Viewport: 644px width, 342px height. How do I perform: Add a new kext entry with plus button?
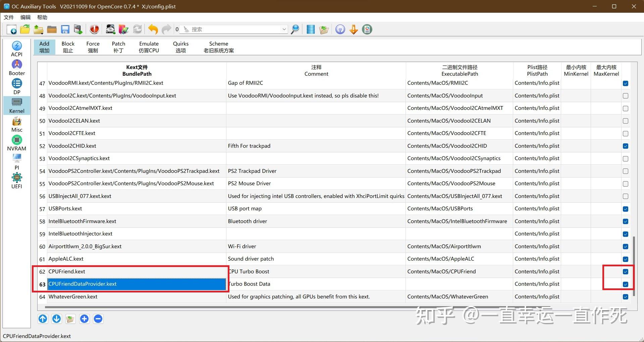[x=85, y=319]
